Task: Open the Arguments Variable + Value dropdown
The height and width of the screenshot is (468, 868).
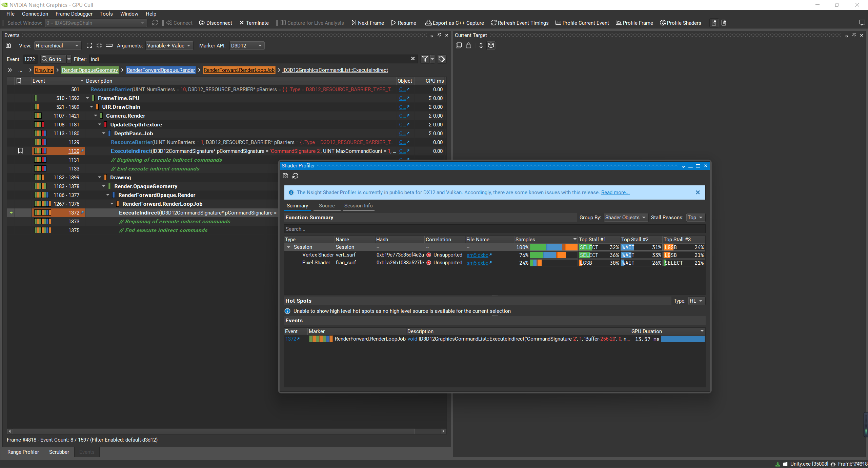Action: click(169, 45)
